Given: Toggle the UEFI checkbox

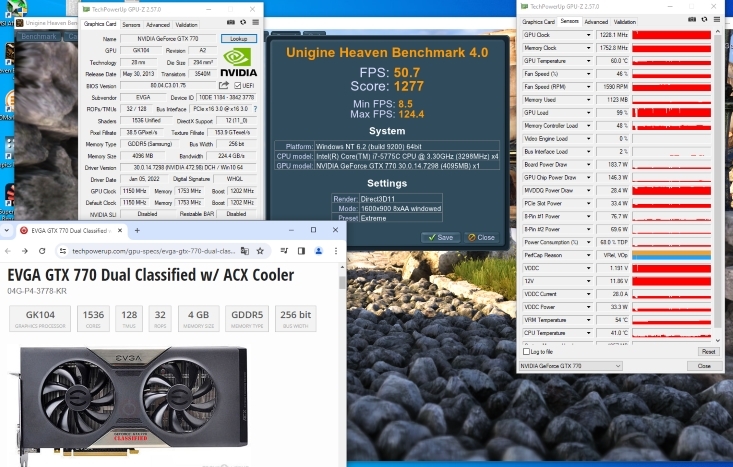Looking at the screenshot, I should pyautogui.click(x=238, y=86).
